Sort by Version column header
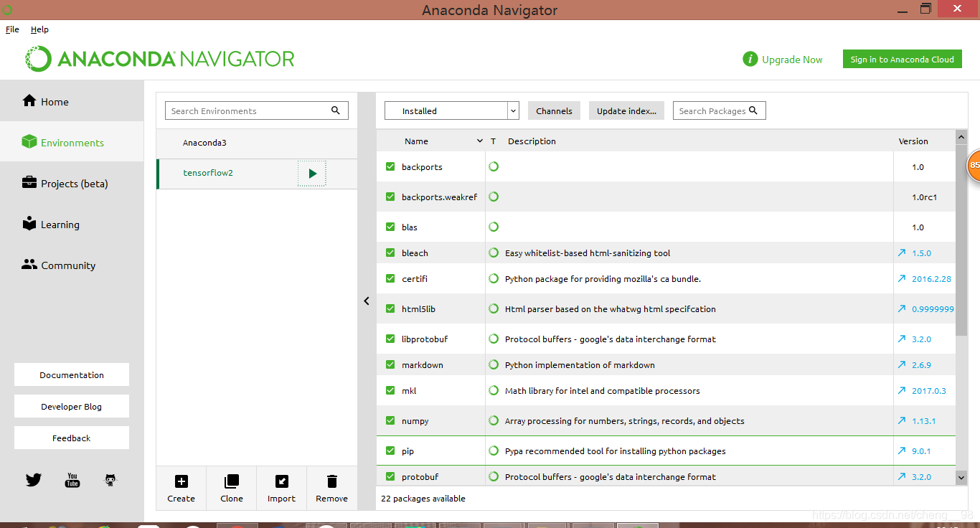 click(913, 141)
